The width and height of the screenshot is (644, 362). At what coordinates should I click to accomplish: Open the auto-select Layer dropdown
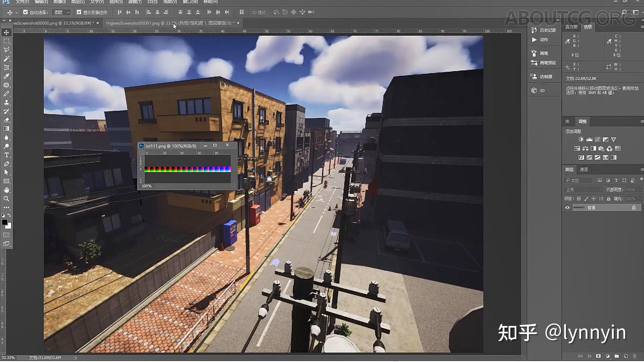(x=61, y=12)
